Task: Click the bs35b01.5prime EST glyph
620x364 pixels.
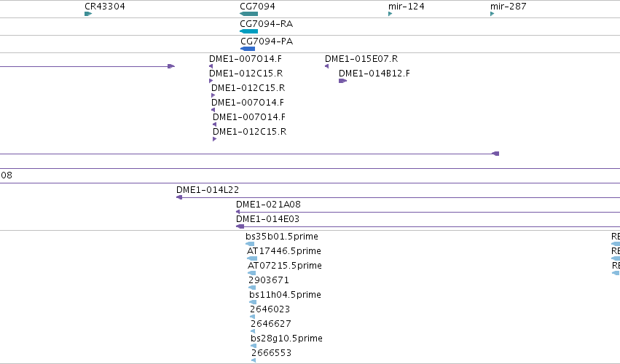Action: coord(250,244)
